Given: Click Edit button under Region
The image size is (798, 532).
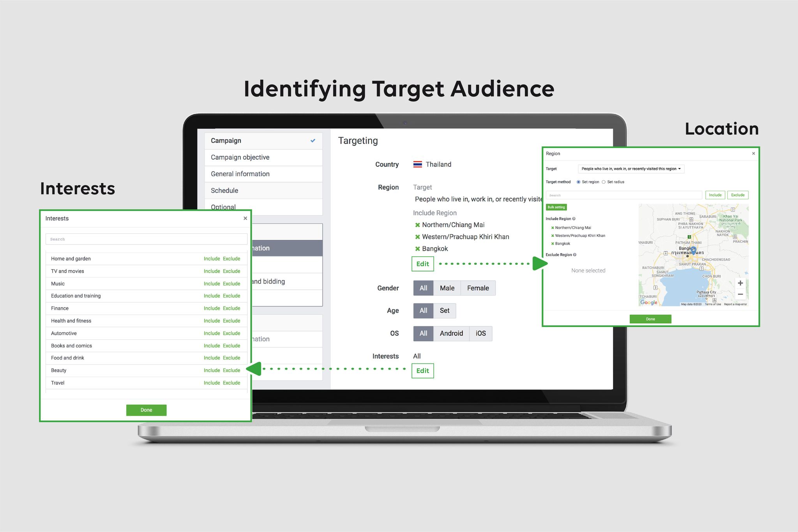Looking at the screenshot, I should point(423,264).
